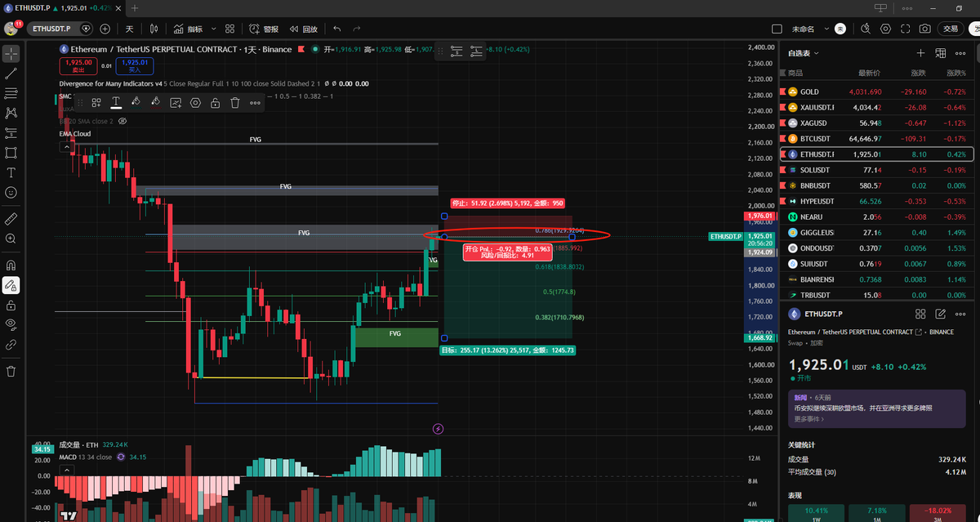Select the text annotation tool
Screen dimensions: 980x522
coord(11,172)
